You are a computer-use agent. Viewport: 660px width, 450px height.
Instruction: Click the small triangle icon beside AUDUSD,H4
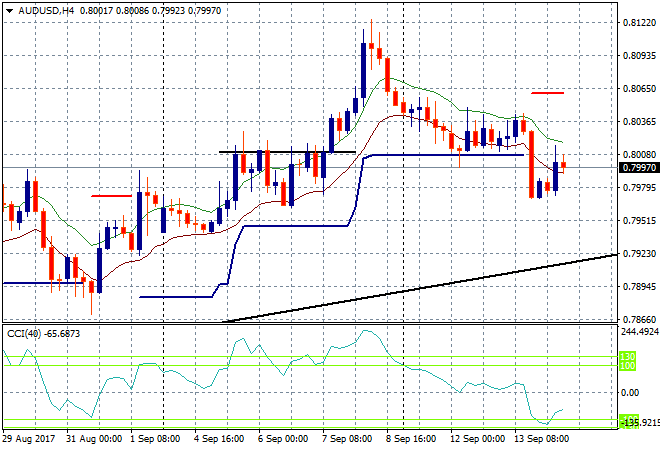[x=7, y=9]
